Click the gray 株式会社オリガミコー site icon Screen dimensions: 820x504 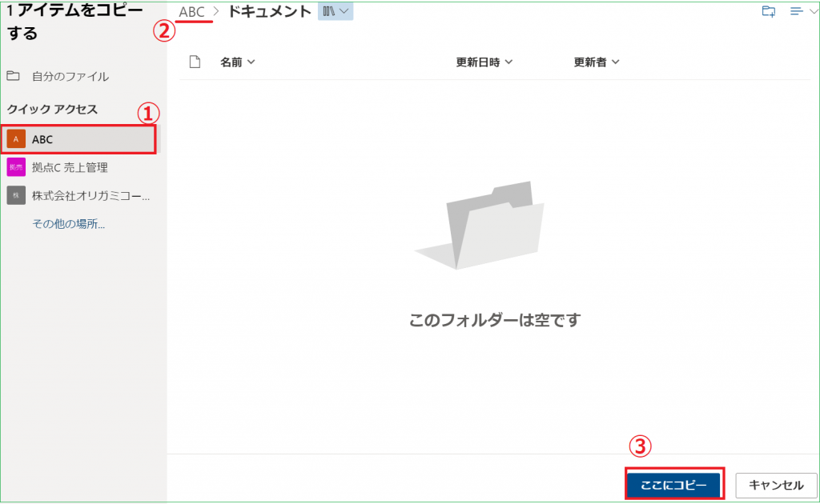pos(15,195)
